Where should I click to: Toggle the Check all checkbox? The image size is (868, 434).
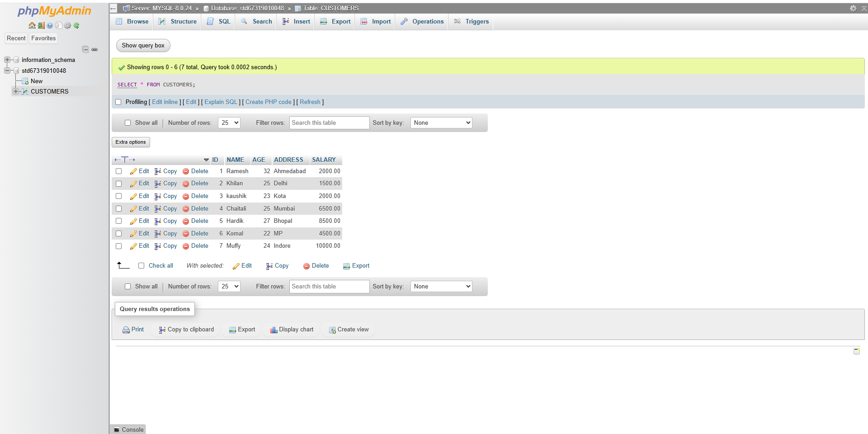coord(141,266)
